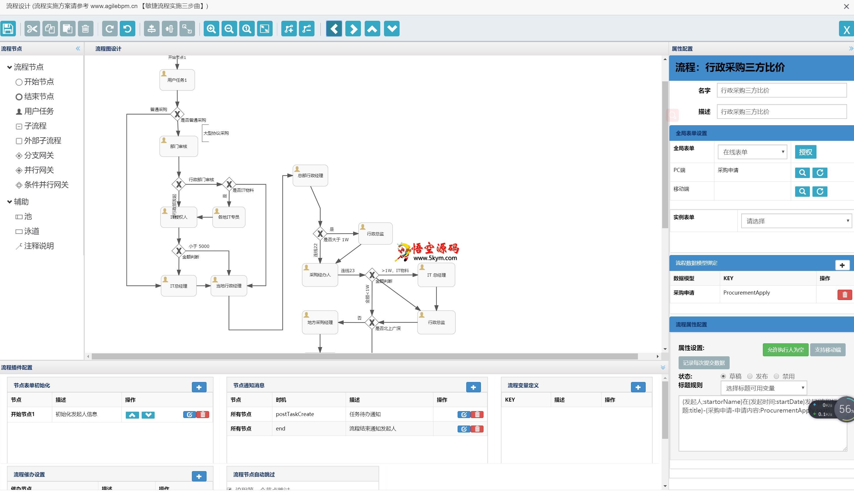
Task: Click the move right arrow icon
Action: pos(353,29)
